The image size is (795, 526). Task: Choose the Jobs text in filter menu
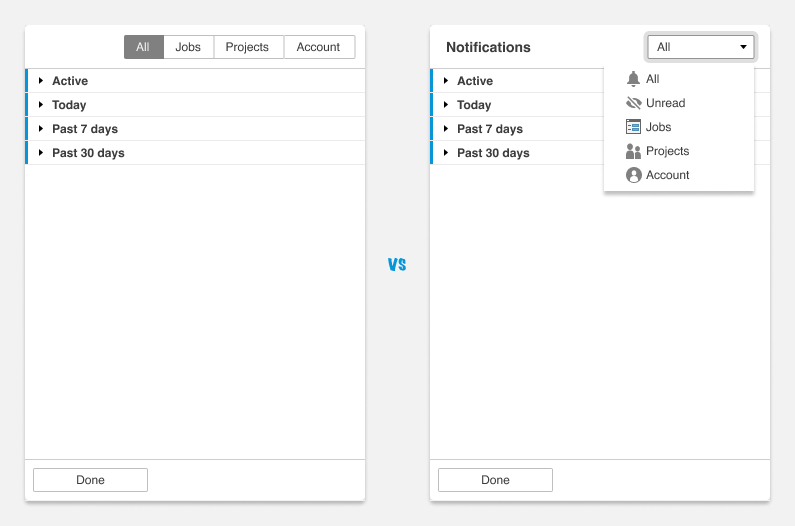pos(658,127)
